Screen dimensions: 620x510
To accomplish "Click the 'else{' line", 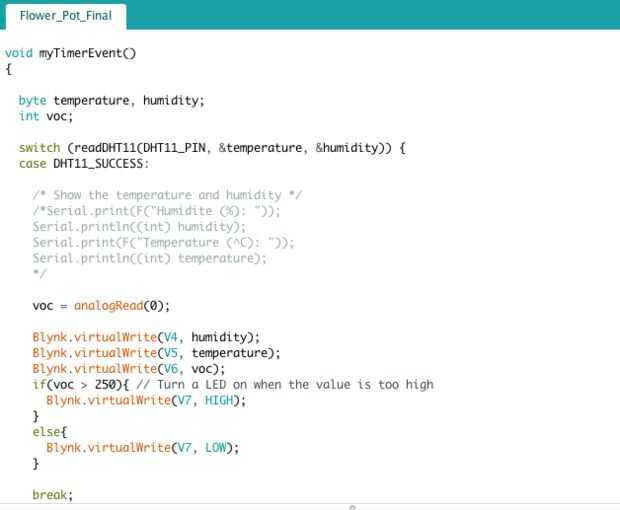I will 50,432.
